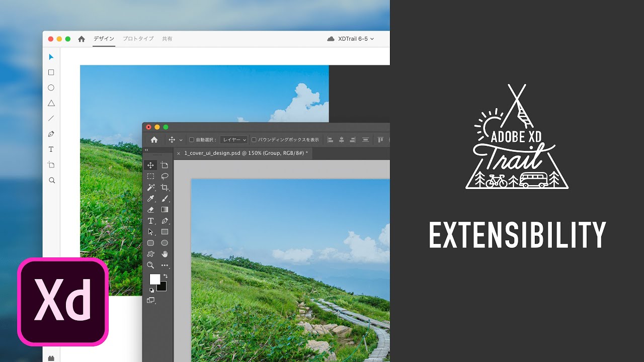Switch to the 共有 tab
This screenshot has width=644, height=362.
(167, 39)
